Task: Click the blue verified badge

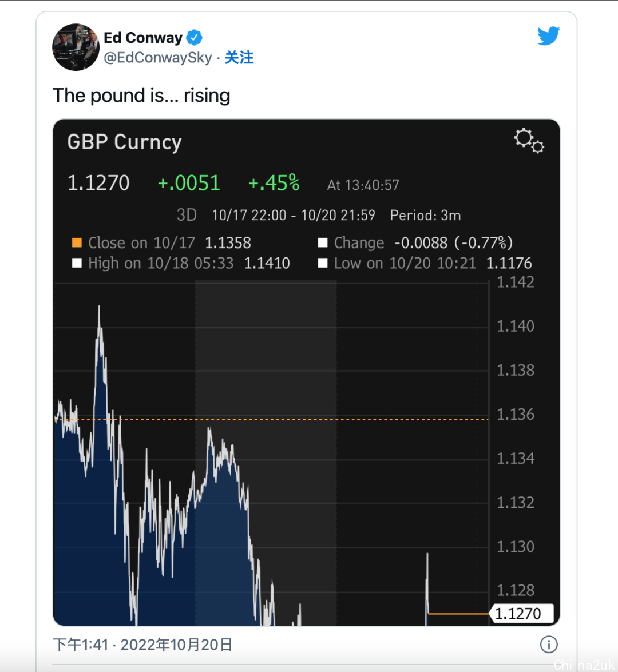Action: pyautogui.click(x=195, y=38)
